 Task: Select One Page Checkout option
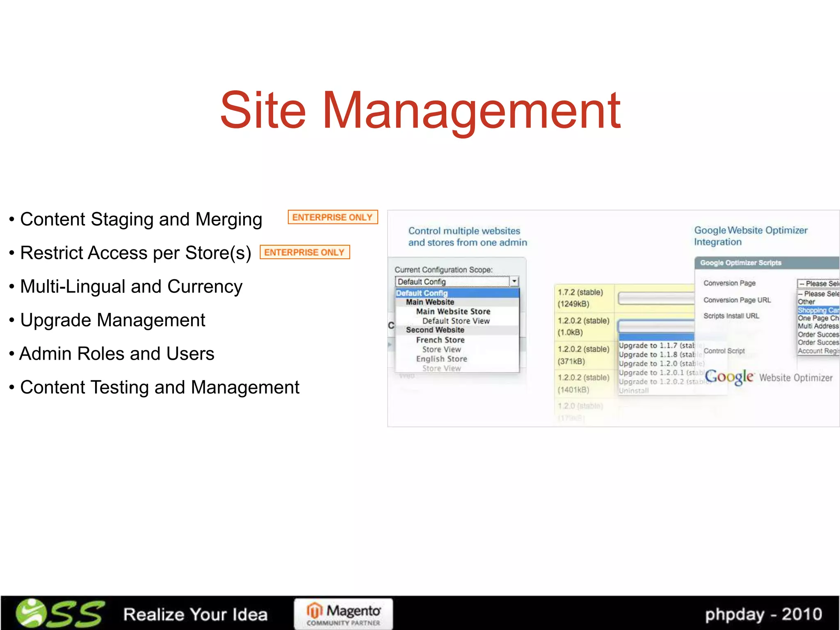[x=818, y=318]
